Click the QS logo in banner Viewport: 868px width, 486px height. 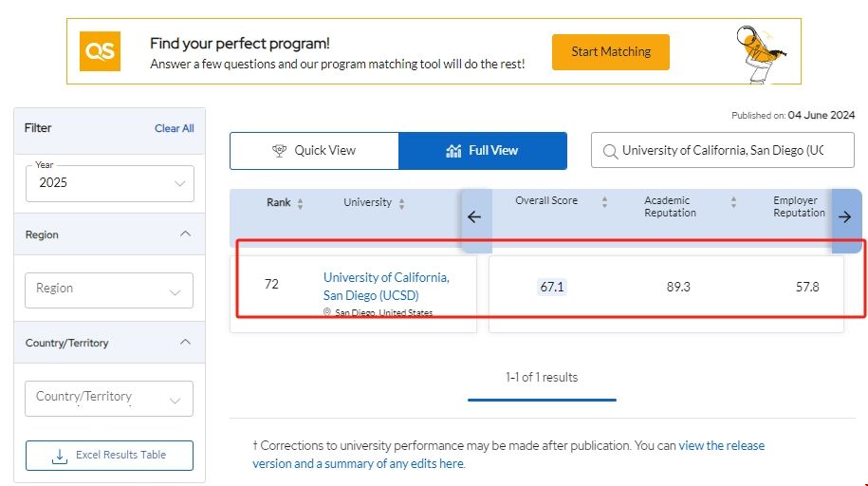(100, 51)
